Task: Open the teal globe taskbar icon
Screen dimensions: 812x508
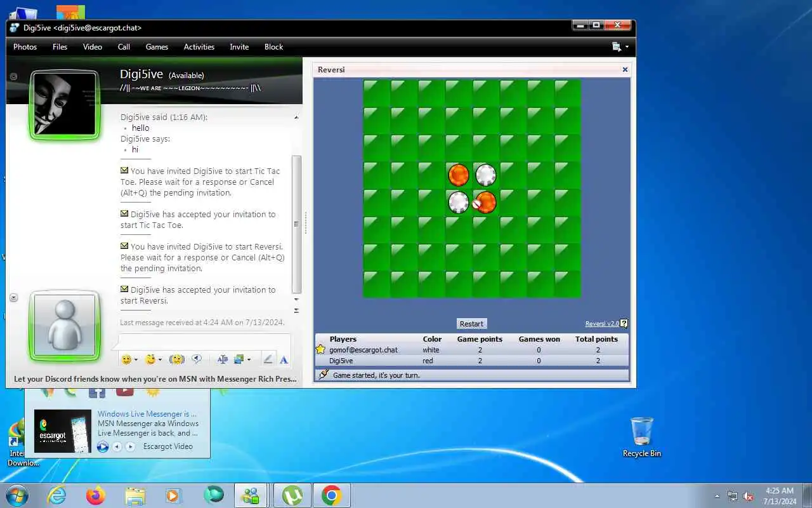Action: coord(213,495)
